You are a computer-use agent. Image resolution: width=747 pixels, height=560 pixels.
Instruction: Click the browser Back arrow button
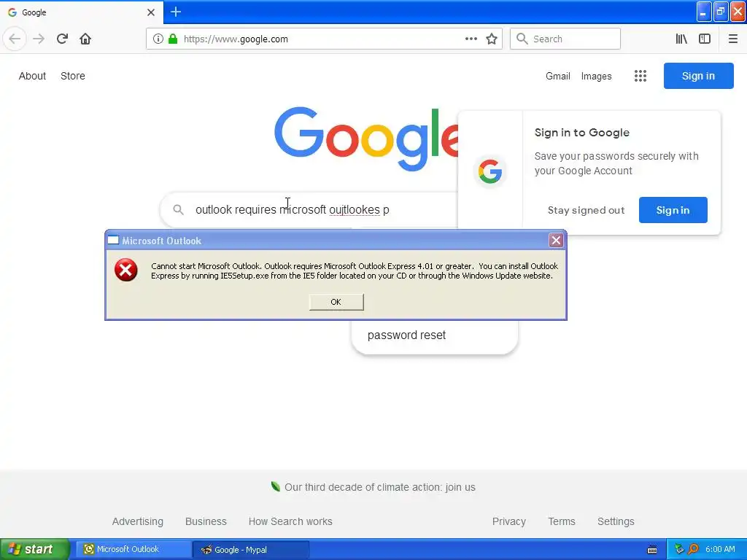coord(15,39)
